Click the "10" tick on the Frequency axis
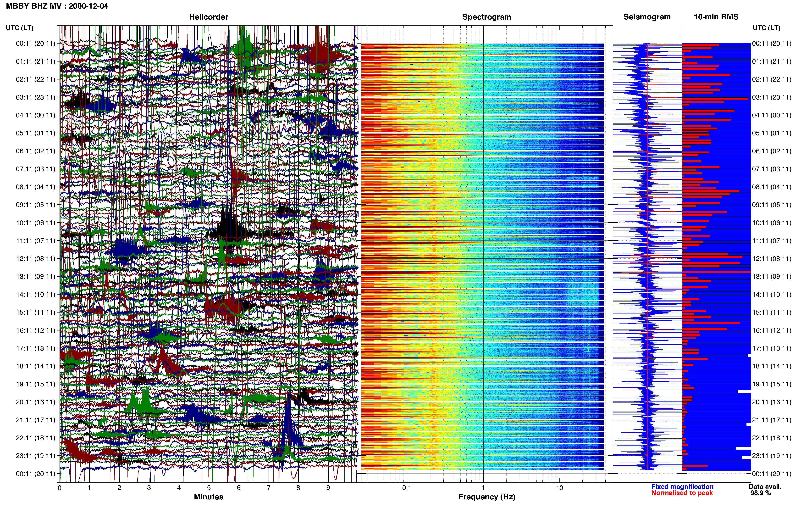The image size is (812, 508). pyautogui.click(x=559, y=488)
